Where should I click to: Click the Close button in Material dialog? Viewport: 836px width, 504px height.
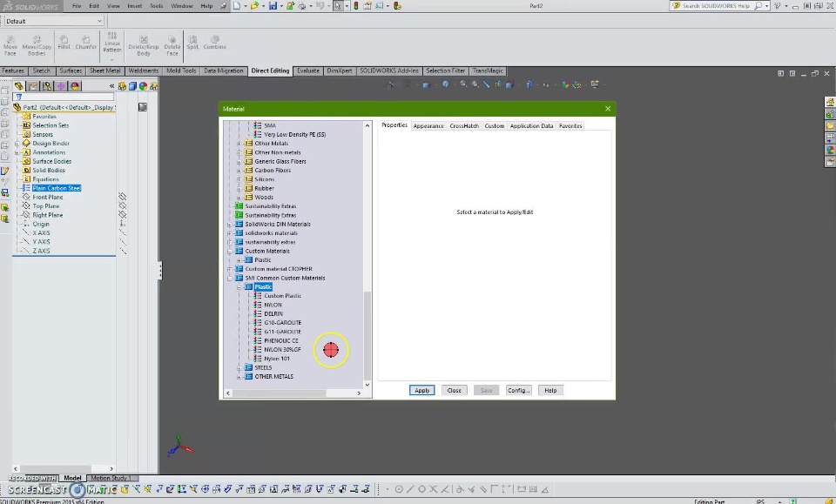click(455, 391)
